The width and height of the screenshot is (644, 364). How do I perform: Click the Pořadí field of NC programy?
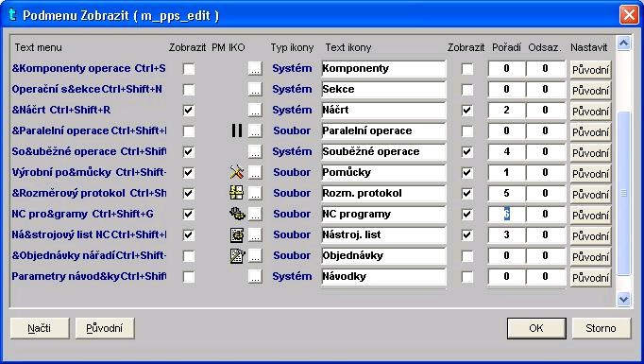tap(506, 214)
